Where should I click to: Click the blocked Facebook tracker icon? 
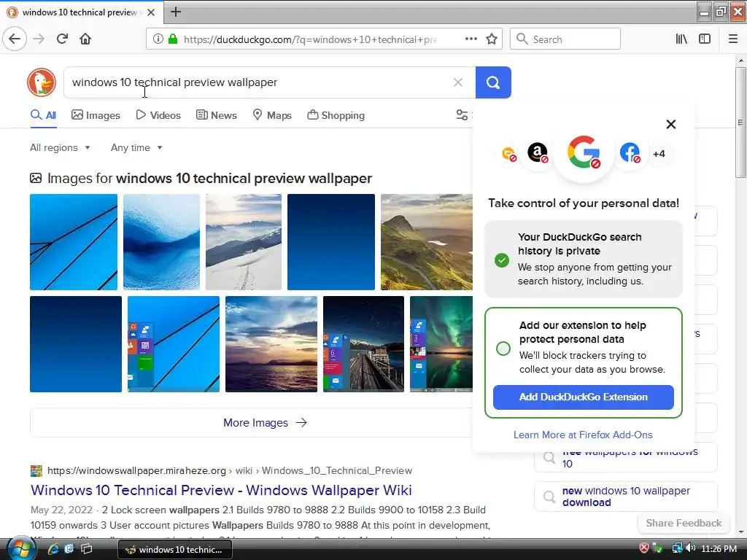[630, 153]
